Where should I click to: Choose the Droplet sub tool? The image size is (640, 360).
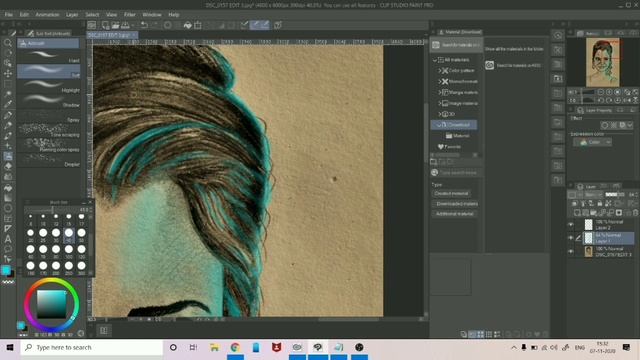49,160
